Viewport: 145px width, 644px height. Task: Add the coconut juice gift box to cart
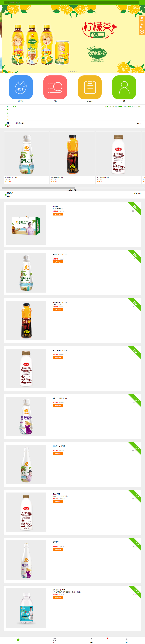pyautogui.click(x=58, y=214)
